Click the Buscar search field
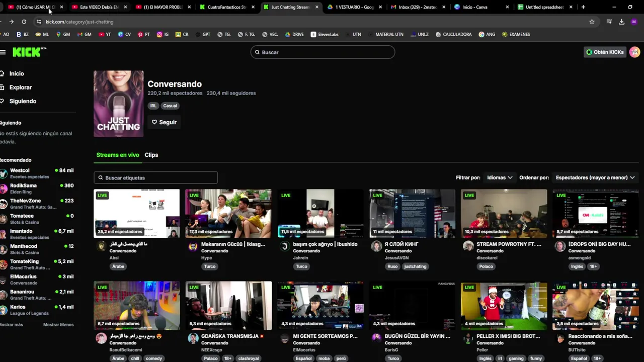Viewport: 644px width, 362px height. [x=323, y=52]
